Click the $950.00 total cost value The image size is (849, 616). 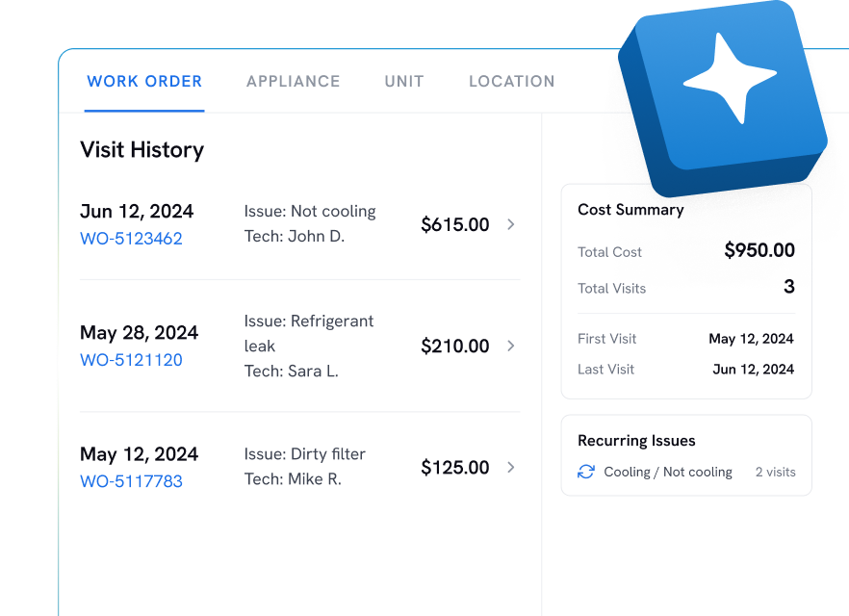pyautogui.click(x=759, y=250)
